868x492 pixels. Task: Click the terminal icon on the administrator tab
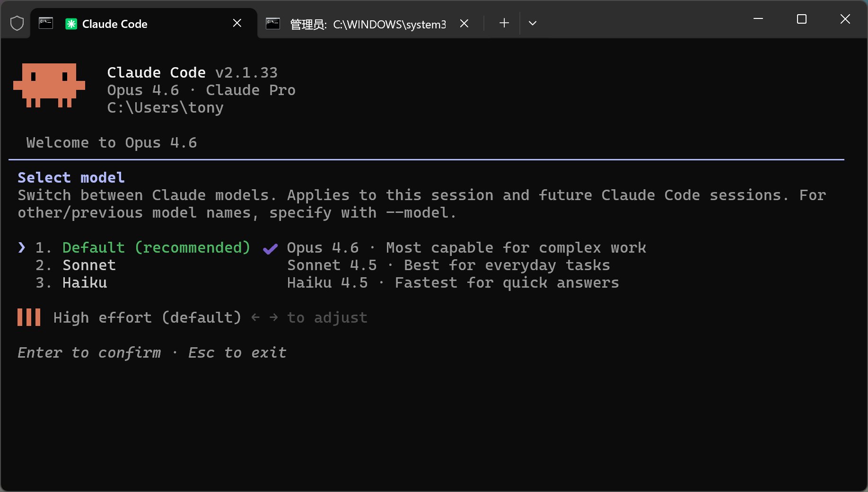273,24
